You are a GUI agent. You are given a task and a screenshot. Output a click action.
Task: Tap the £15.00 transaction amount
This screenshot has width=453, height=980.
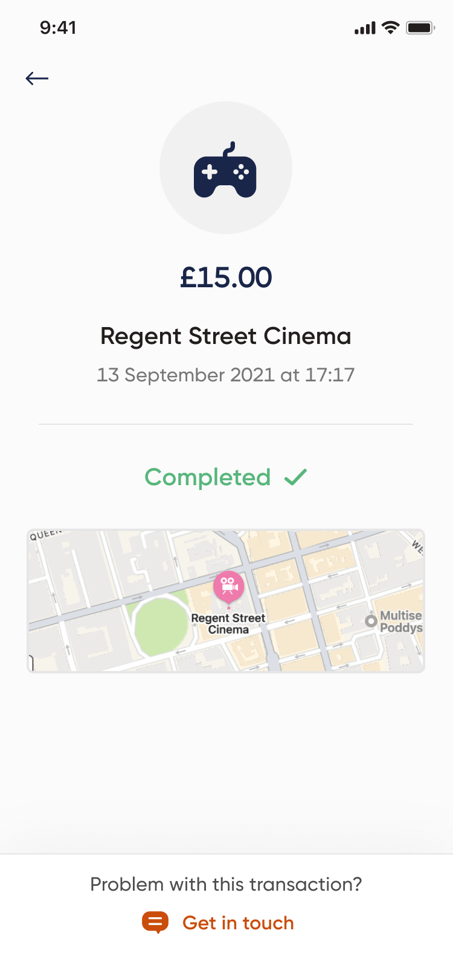point(226,278)
